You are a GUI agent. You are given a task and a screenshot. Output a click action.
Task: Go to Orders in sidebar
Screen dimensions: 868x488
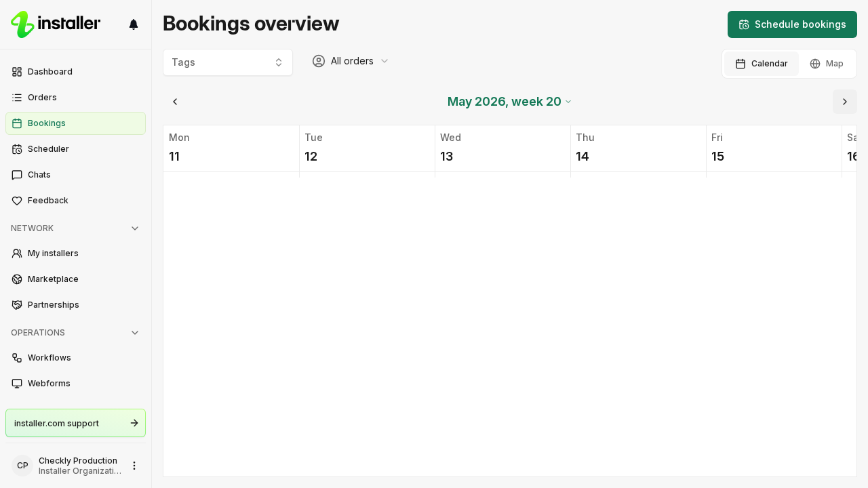click(x=75, y=98)
